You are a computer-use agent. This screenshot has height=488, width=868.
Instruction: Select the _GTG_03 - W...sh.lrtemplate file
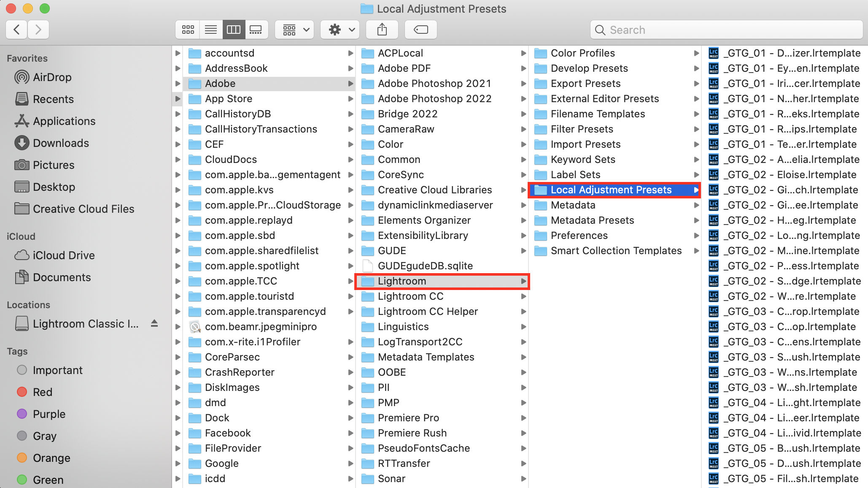click(785, 388)
